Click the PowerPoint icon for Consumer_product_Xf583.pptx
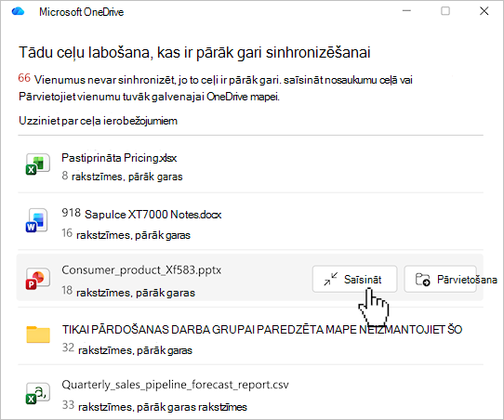The width and height of the screenshot is (504, 420). click(37, 279)
